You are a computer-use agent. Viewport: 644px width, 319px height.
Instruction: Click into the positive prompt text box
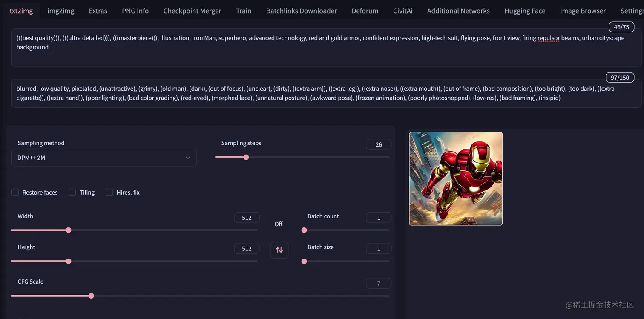[326, 47]
